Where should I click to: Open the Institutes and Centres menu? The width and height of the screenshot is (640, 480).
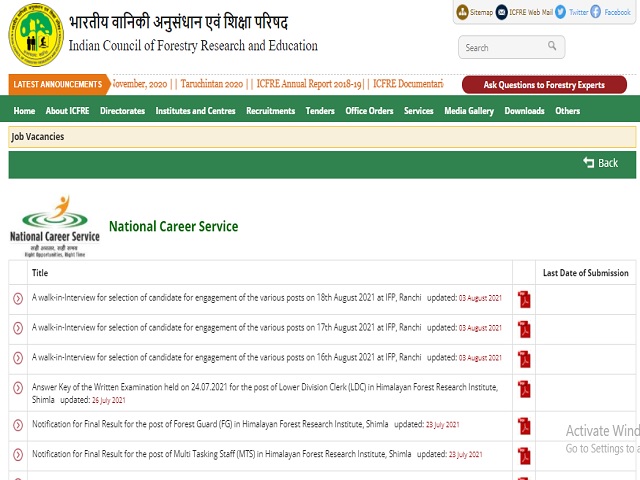click(195, 111)
